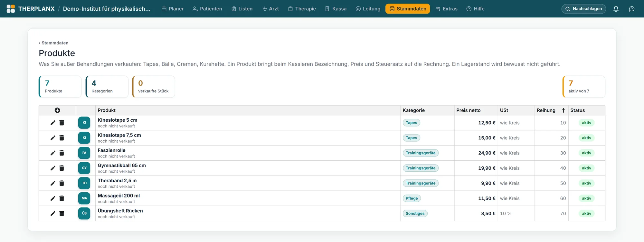Edit the Massageöl 200 ml product
Screen dimensions: 644x242
pyautogui.click(x=53, y=198)
